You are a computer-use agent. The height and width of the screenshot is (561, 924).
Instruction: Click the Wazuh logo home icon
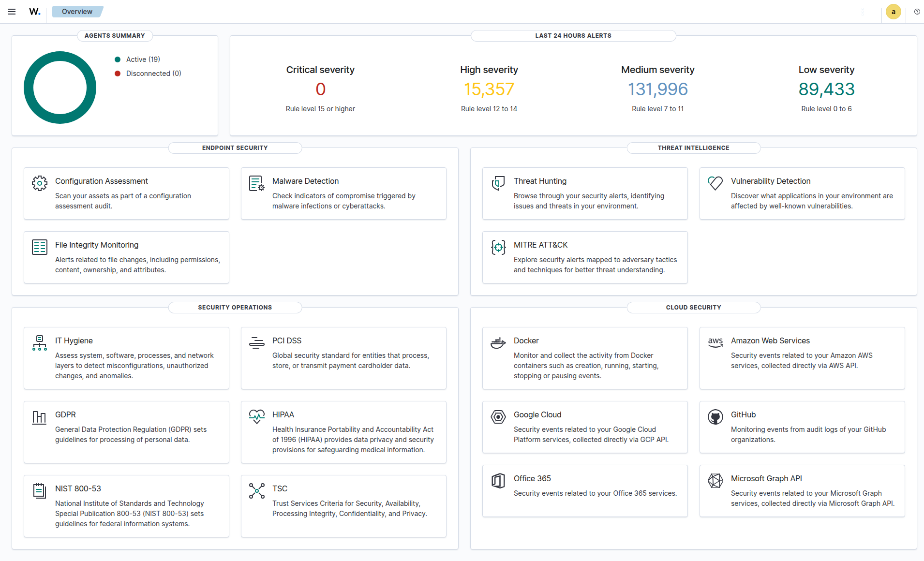click(34, 12)
